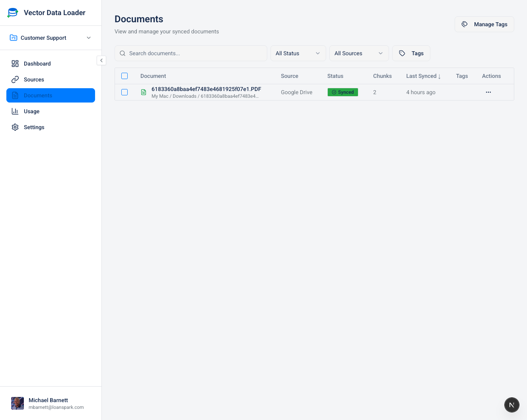The height and width of the screenshot is (420, 527).
Task: Open Sources via its link icon
Action: [15, 79]
